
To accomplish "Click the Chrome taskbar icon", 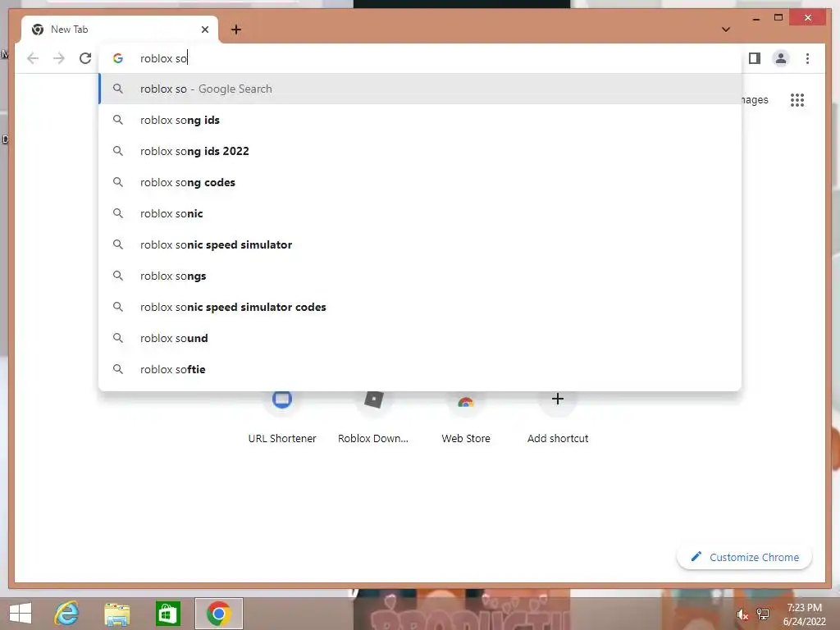I will coord(218,614).
